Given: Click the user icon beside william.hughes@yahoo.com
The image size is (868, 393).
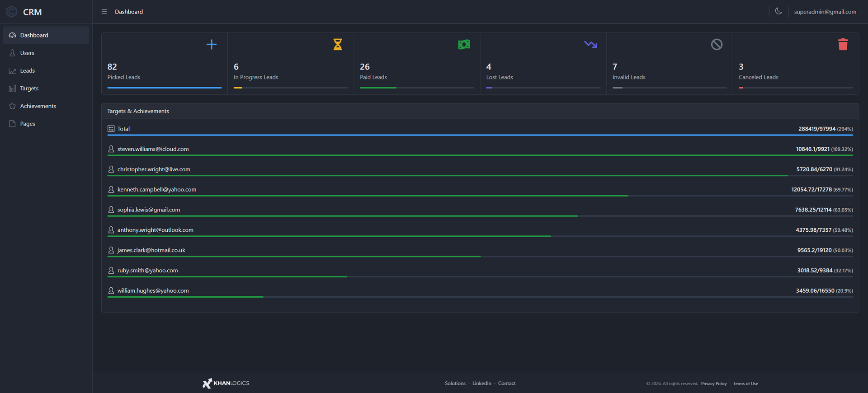Looking at the screenshot, I should pyautogui.click(x=111, y=290).
